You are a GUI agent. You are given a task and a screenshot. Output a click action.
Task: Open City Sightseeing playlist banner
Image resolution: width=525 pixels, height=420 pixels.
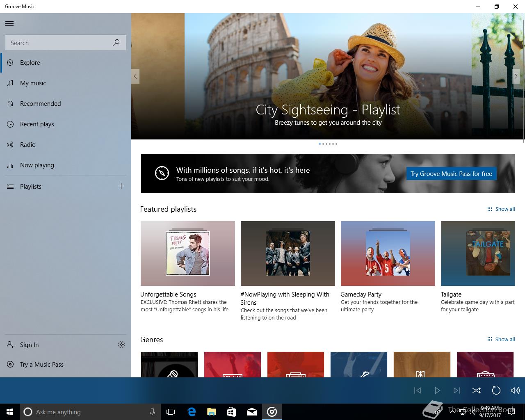[x=328, y=76]
